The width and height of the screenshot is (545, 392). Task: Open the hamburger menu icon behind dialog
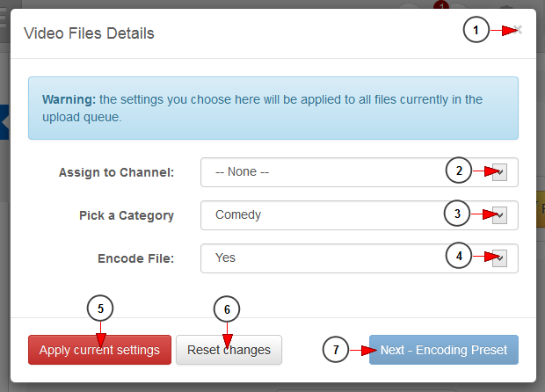pyautogui.click(x=3, y=18)
